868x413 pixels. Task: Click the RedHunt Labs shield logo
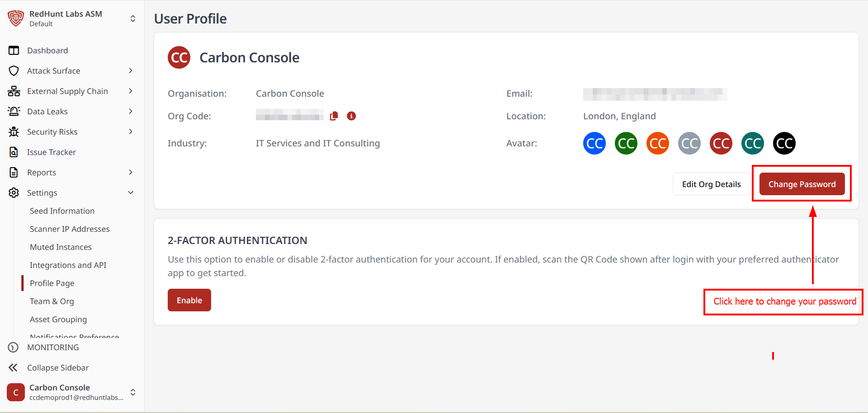(16, 19)
